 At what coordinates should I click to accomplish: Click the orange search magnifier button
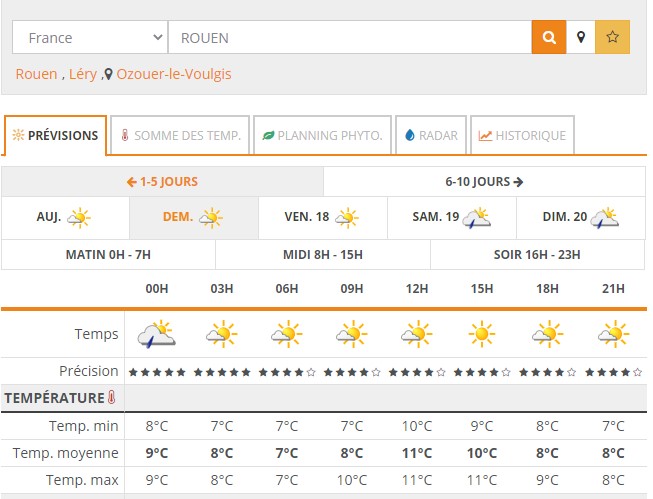point(548,38)
